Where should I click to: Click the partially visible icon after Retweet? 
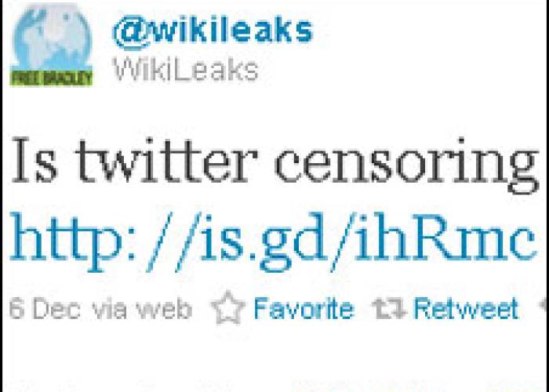pos(545,309)
